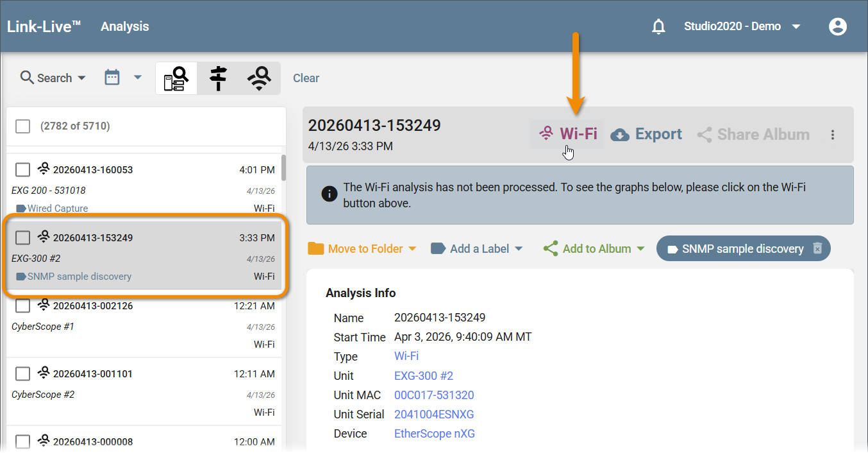Image resolution: width=868 pixels, height=453 pixels.
Task: Open the Unit Serial 2041004ESNXG link
Action: 434,414
